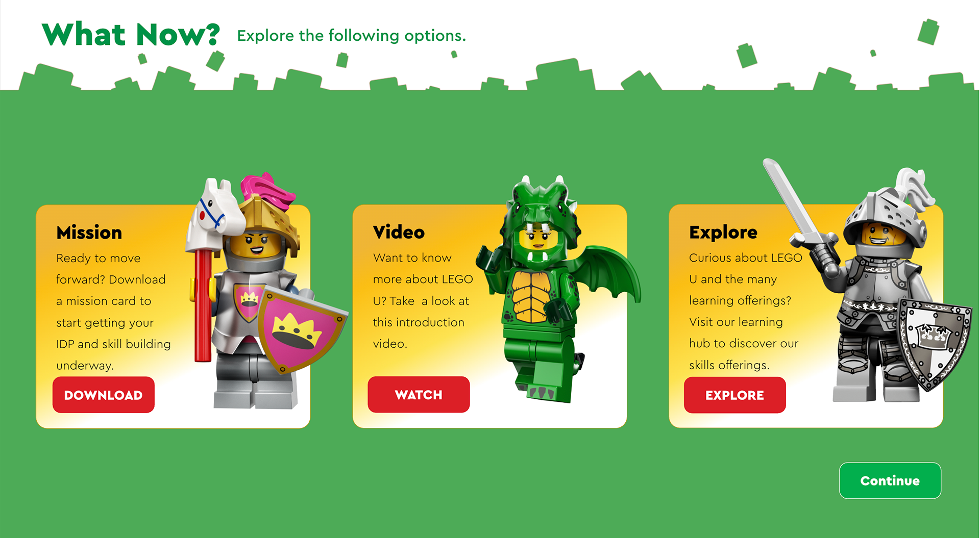The height and width of the screenshot is (538, 980).
Task: Click the Video card description text
Action: point(423,301)
